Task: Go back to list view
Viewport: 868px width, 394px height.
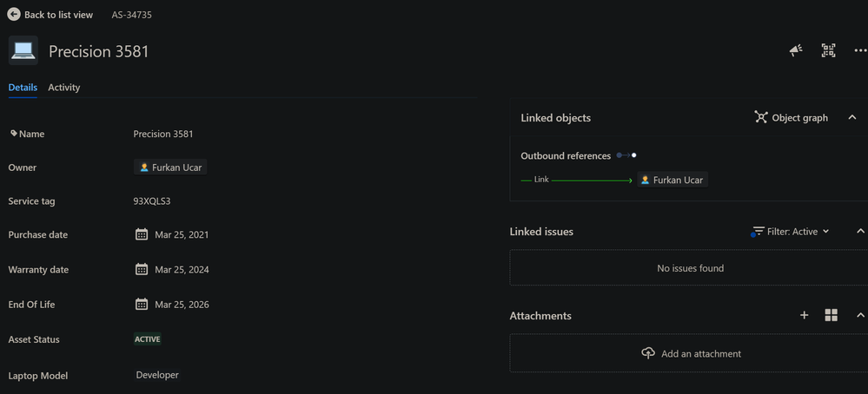Action: pyautogui.click(x=50, y=15)
